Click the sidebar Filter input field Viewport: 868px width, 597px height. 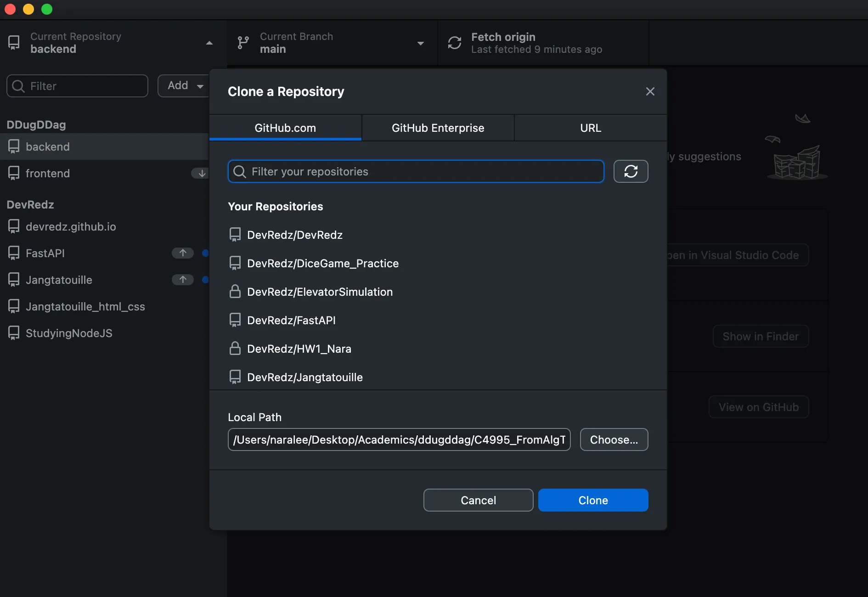point(77,86)
